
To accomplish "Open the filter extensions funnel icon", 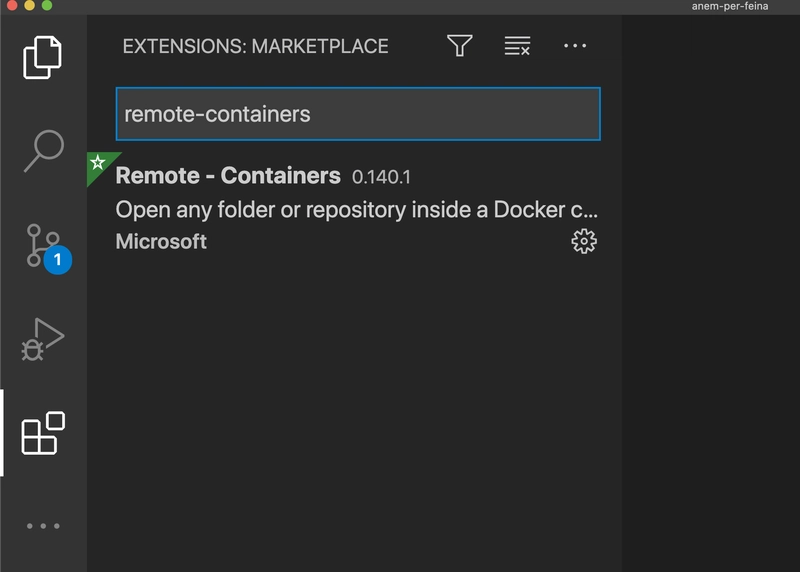I will [460, 45].
